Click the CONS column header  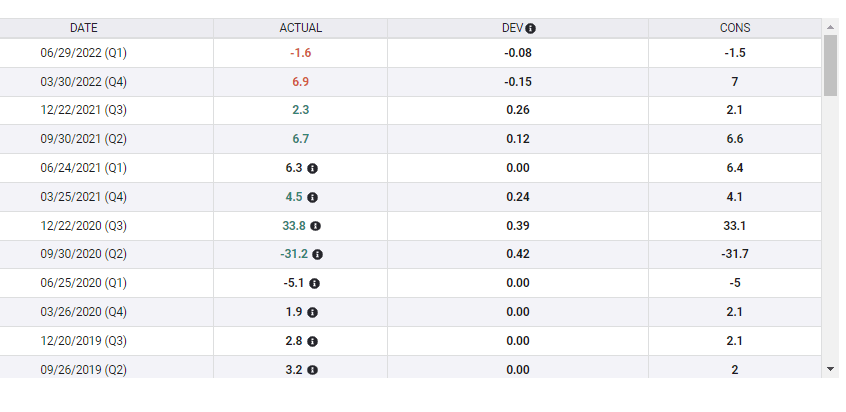(x=735, y=28)
